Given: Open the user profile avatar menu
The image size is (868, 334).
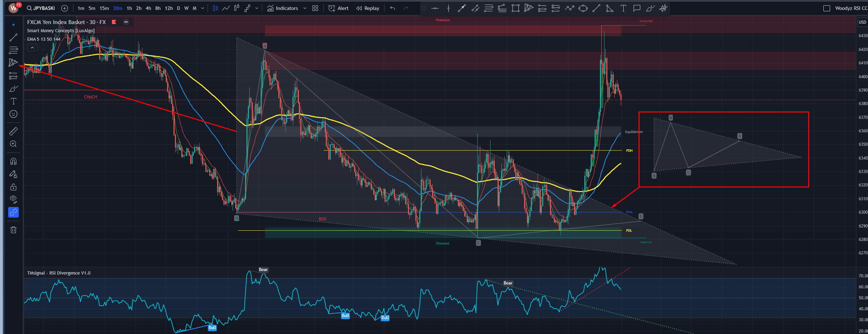Looking at the screenshot, I should [x=14, y=8].
